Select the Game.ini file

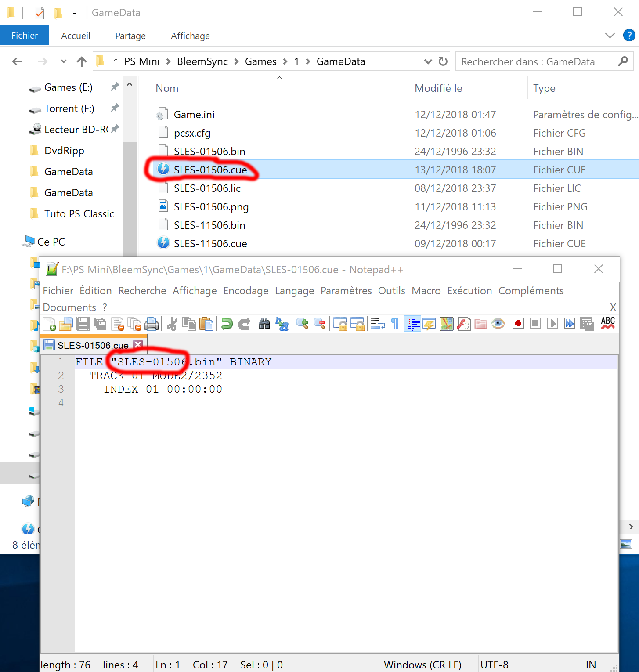tap(194, 115)
